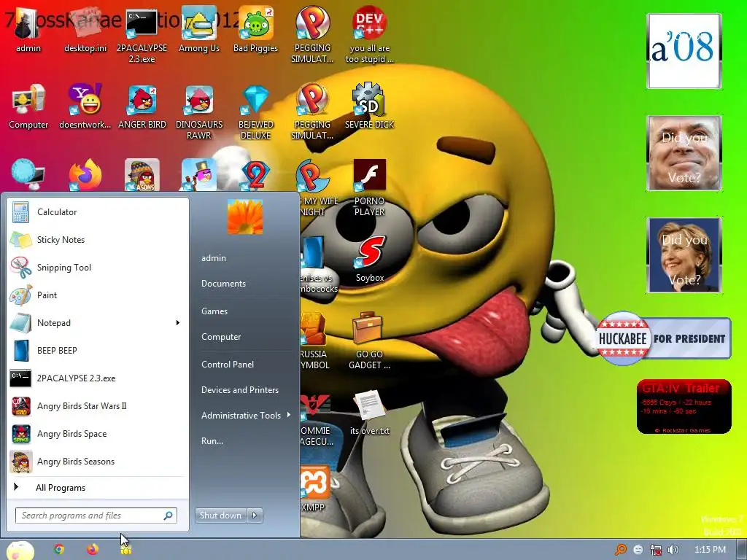Image resolution: width=747 pixels, height=560 pixels.
Task: Open Games from the Start menu
Action: click(214, 311)
